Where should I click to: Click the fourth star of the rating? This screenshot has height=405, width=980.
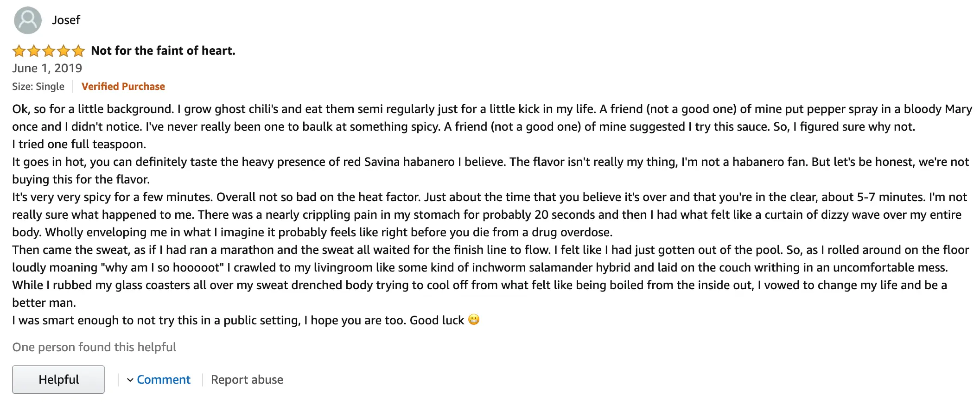[x=64, y=51]
